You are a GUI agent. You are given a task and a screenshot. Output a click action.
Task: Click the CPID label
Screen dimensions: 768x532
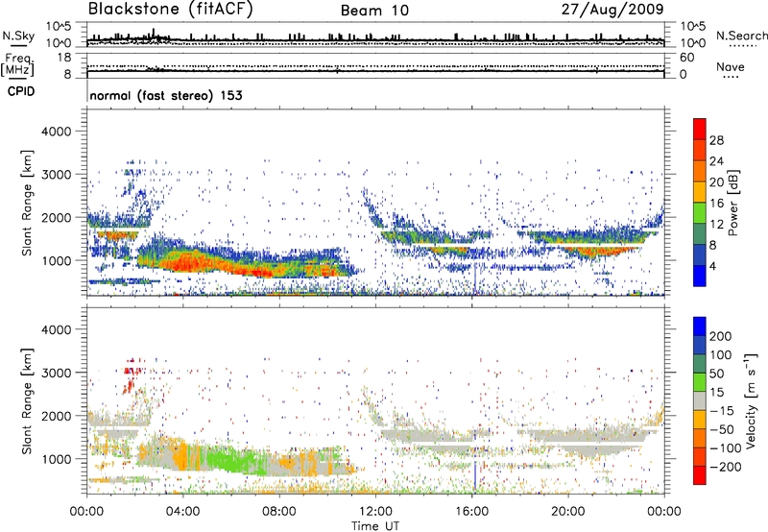(21, 91)
